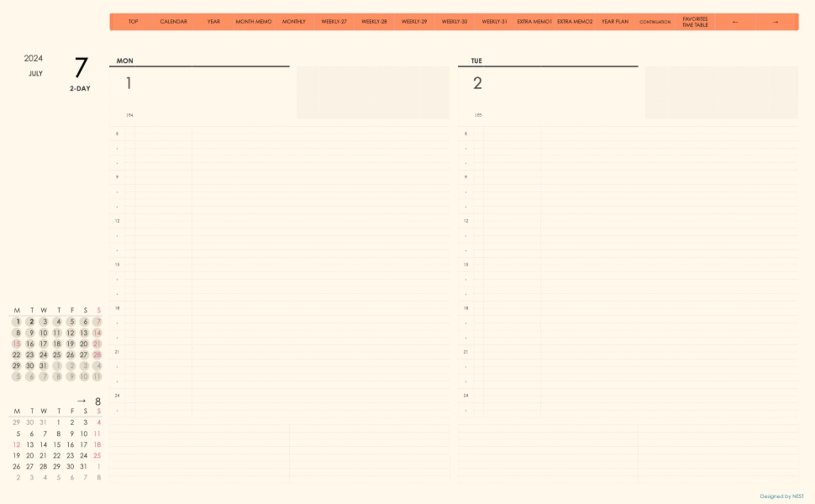
Task: Select 15 in the July mini calendar
Action: [x=17, y=344]
